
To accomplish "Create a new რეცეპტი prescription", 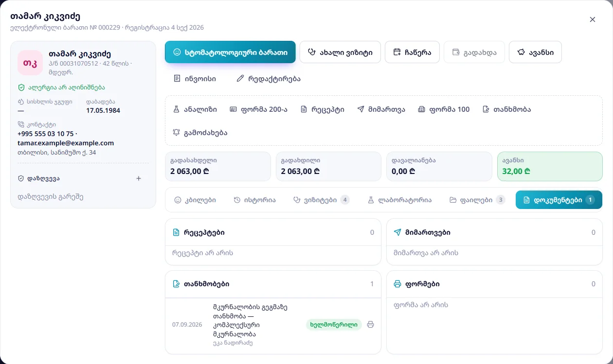I will tap(323, 109).
